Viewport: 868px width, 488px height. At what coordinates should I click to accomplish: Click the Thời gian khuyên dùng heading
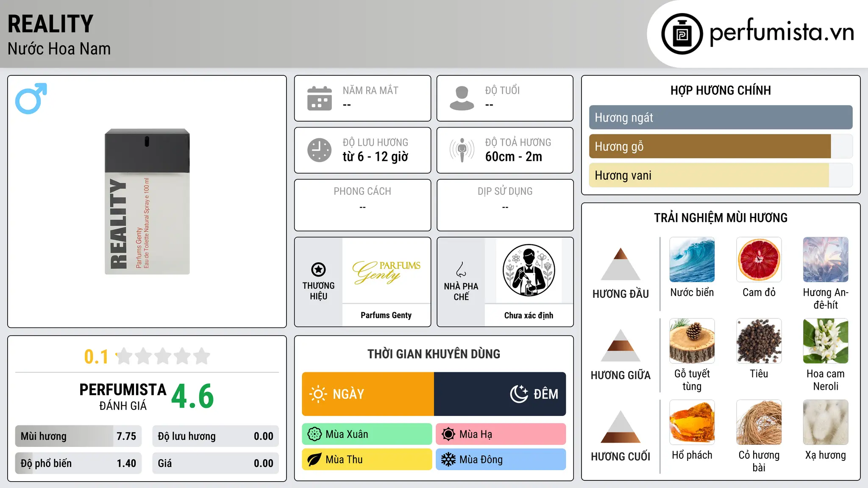(434, 354)
